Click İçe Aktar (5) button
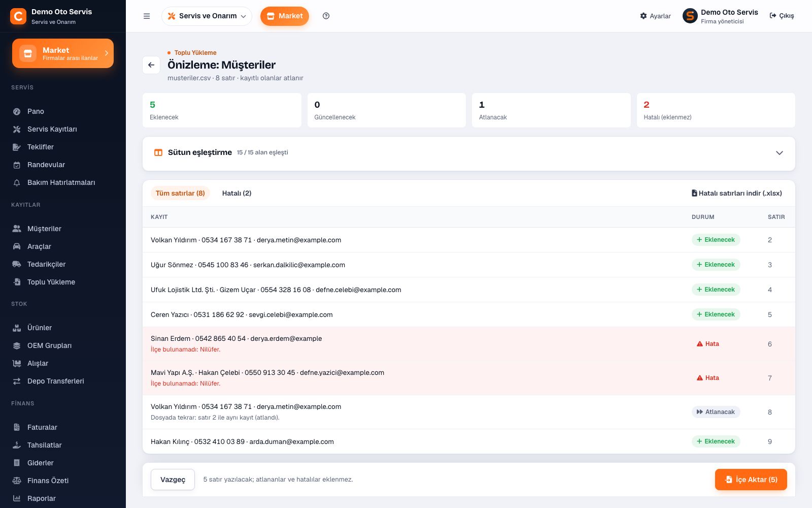This screenshot has width=812, height=508. [x=751, y=480]
